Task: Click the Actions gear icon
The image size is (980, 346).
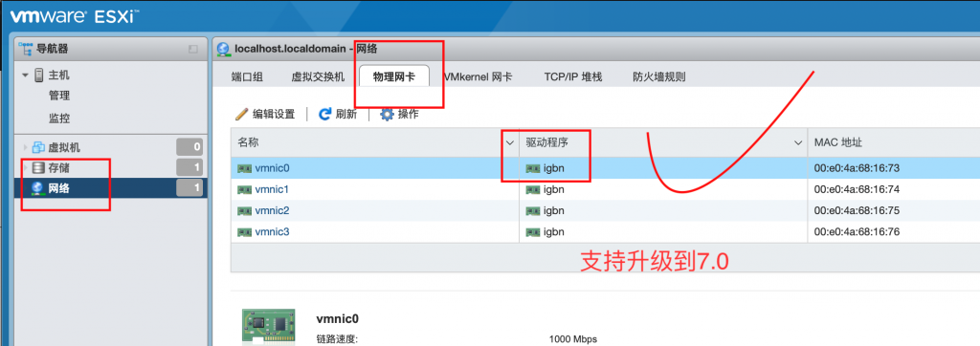Action: [388, 115]
